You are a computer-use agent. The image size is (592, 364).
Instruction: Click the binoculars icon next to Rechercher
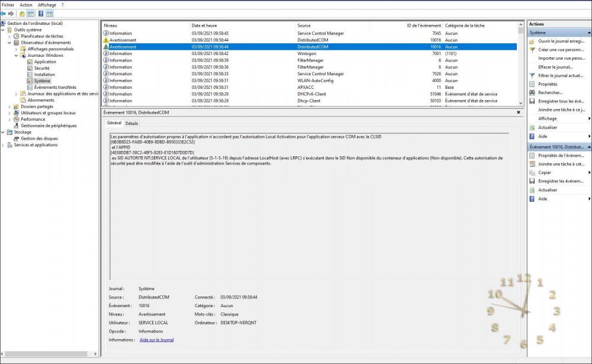pos(533,92)
